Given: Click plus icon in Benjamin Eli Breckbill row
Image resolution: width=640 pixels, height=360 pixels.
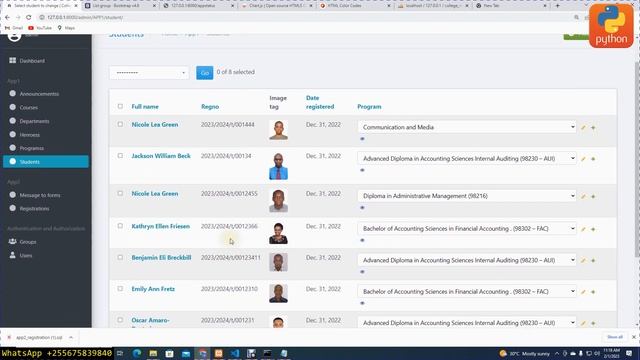Looking at the screenshot, I should point(593,260).
